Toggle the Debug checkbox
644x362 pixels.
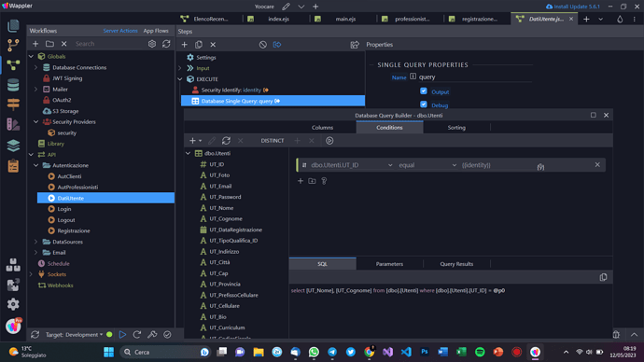point(424,104)
